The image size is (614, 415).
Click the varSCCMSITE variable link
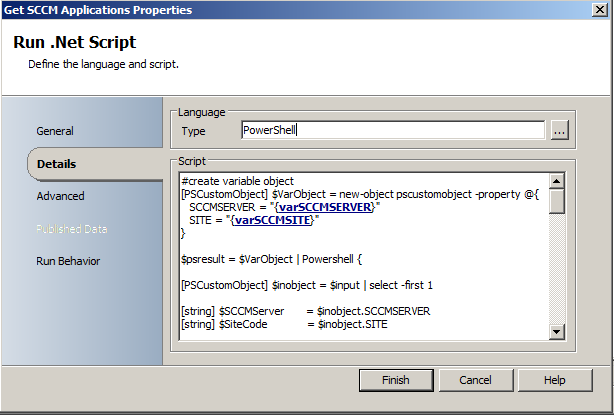pos(273,220)
